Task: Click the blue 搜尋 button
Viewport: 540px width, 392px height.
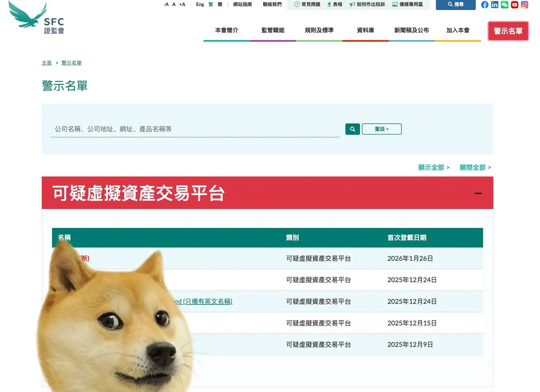Action: click(x=455, y=4)
